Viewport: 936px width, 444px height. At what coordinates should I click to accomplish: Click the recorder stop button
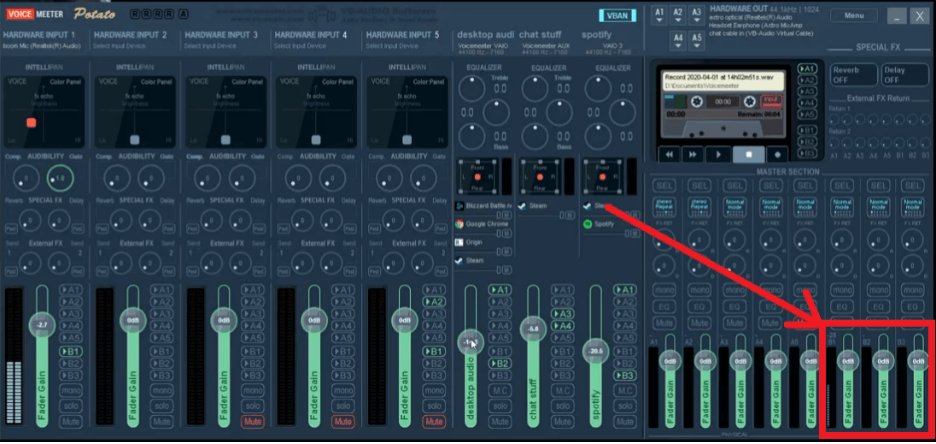749,154
